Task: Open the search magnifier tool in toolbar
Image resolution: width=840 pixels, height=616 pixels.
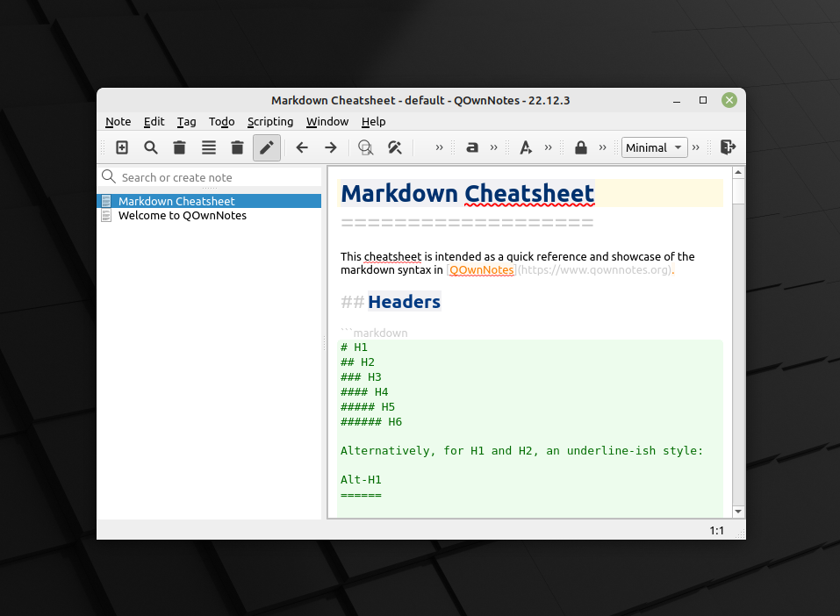Action: [151, 147]
